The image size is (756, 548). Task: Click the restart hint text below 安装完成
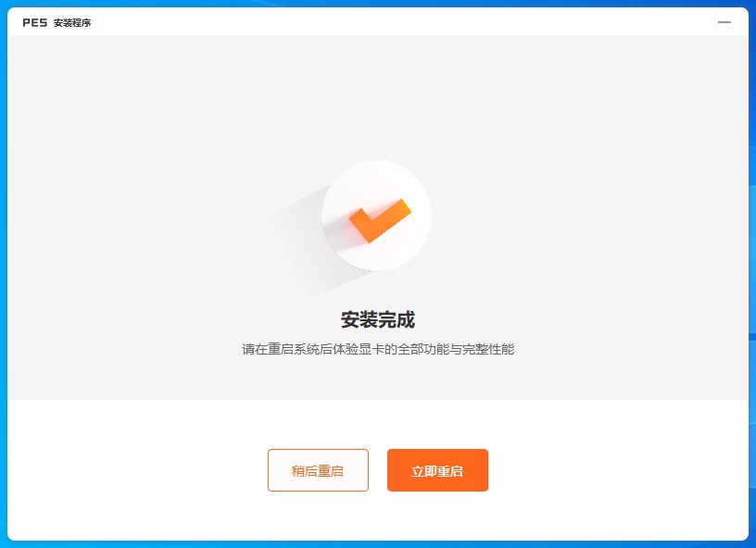tap(378, 349)
